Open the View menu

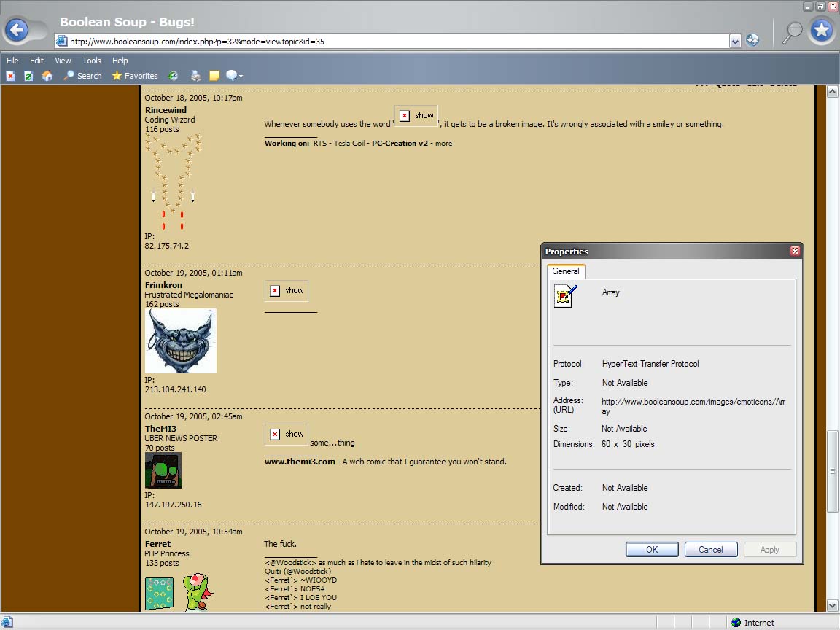click(x=63, y=61)
